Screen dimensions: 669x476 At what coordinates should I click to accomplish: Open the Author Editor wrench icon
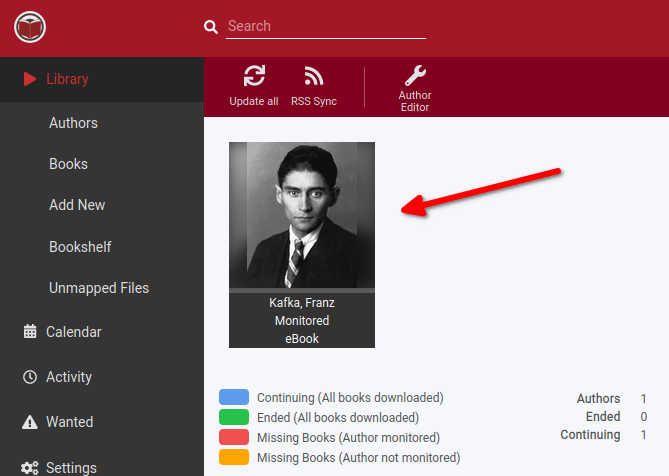(x=415, y=75)
